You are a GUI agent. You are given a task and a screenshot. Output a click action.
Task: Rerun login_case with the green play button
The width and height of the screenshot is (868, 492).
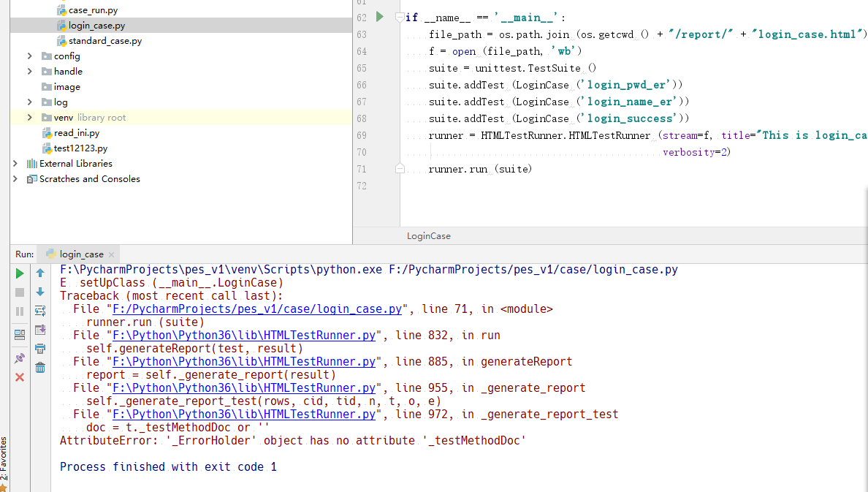[x=20, y=273]
